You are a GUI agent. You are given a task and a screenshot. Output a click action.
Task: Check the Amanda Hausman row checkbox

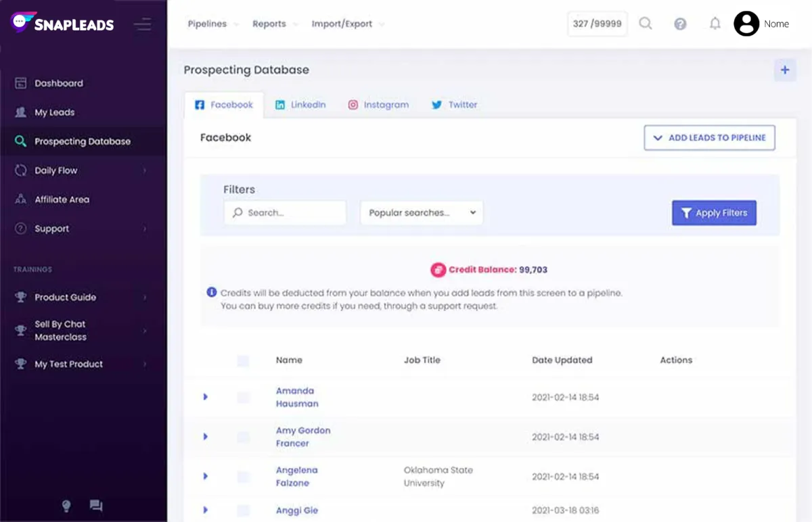point(243,398)
